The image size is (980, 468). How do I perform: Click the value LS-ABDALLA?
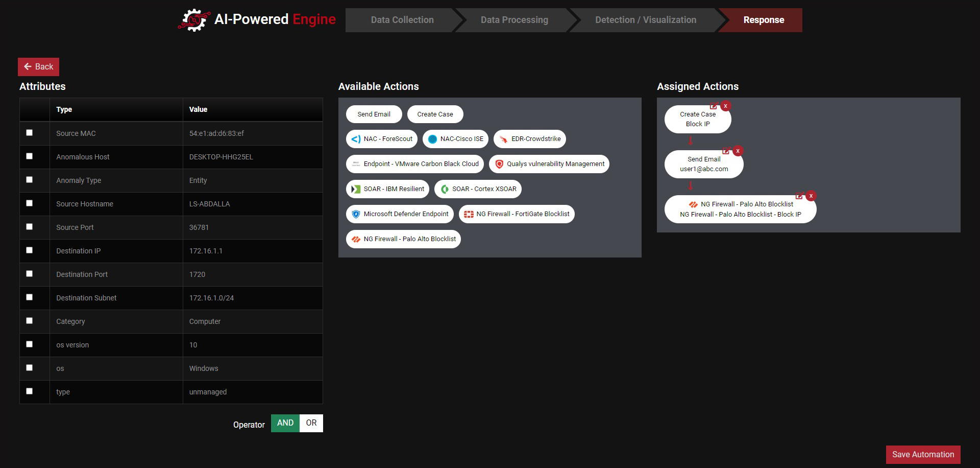coord(209,204)
